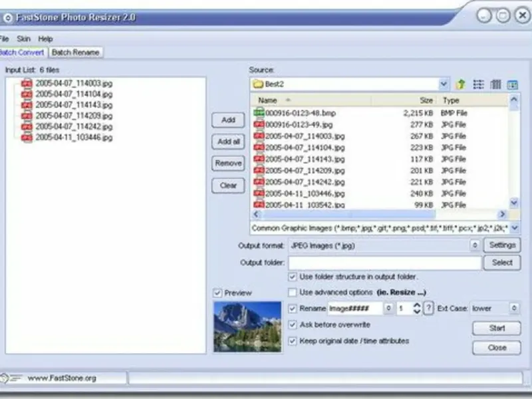Click the mountain preview thumbnail
532x399 pixels.
[247, 327]
